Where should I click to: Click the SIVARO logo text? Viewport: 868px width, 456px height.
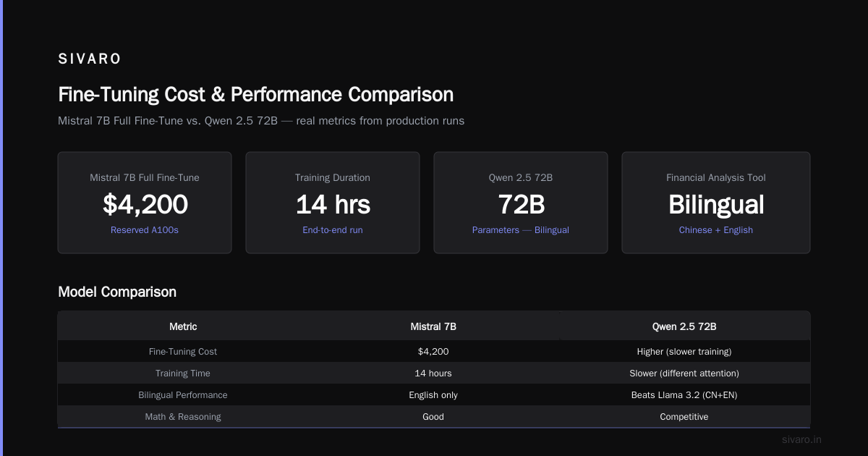tap(90, 59)
